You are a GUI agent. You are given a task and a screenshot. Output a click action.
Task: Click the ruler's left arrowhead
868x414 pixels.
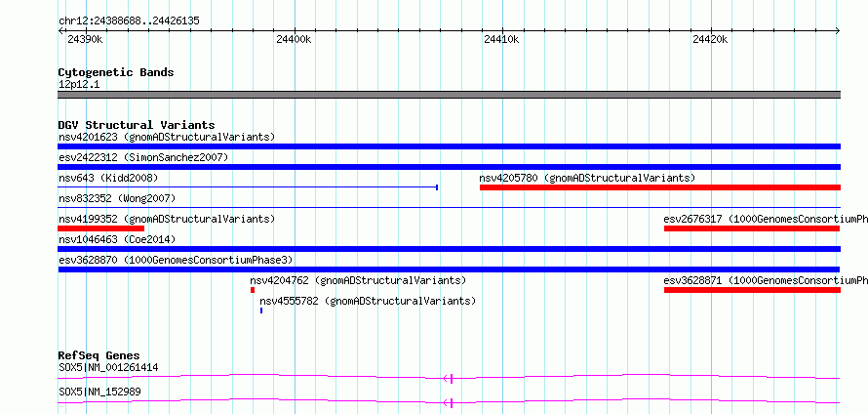pos(60,31)
